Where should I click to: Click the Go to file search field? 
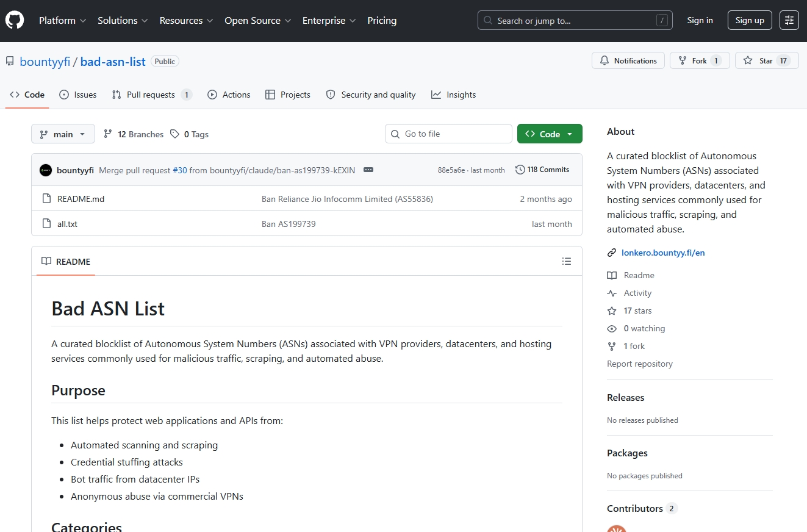coord(448,134)
